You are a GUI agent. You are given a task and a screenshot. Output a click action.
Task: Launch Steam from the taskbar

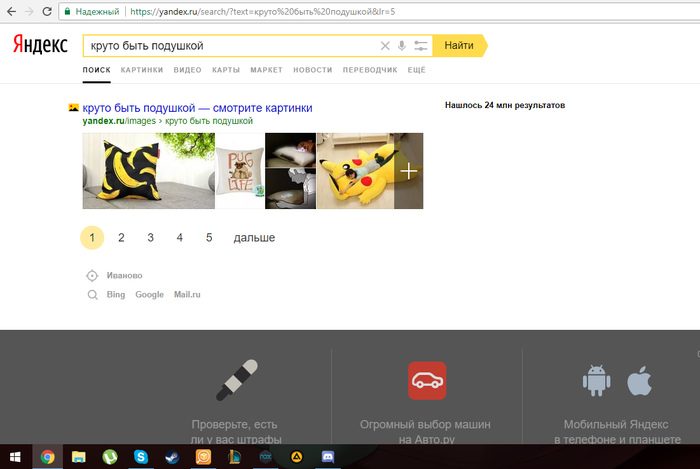click(x=172, y=456)
